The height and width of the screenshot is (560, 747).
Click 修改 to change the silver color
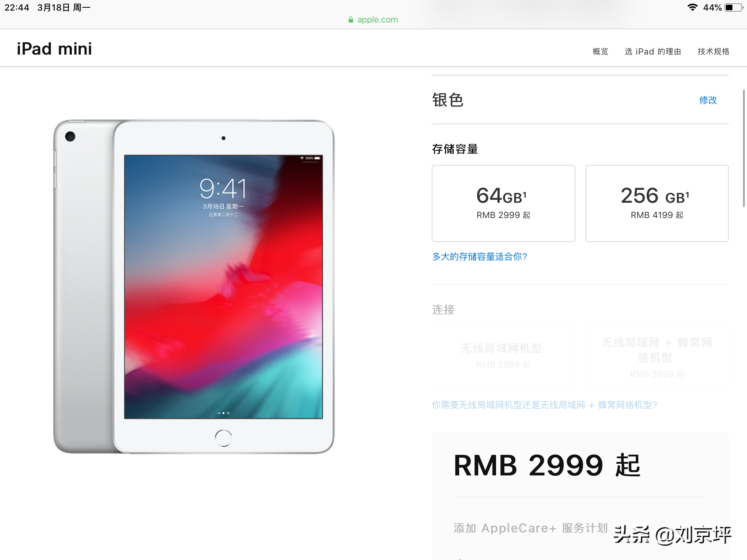click(708, 100)
